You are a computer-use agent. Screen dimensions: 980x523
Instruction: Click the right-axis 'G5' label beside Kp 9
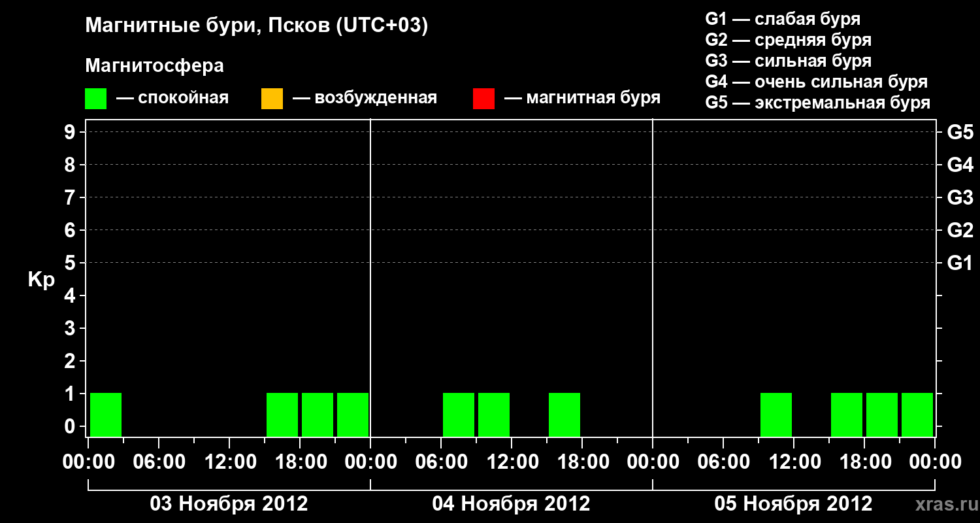[960, 132]
